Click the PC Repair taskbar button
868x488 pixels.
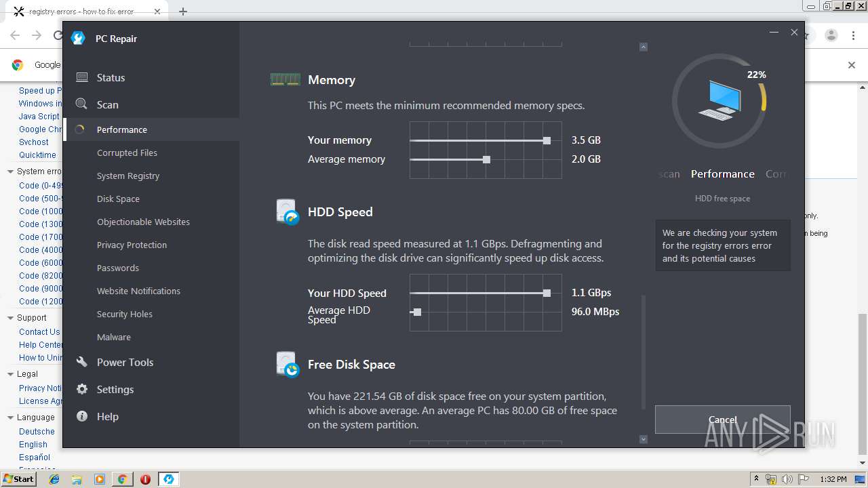point(168,479)
